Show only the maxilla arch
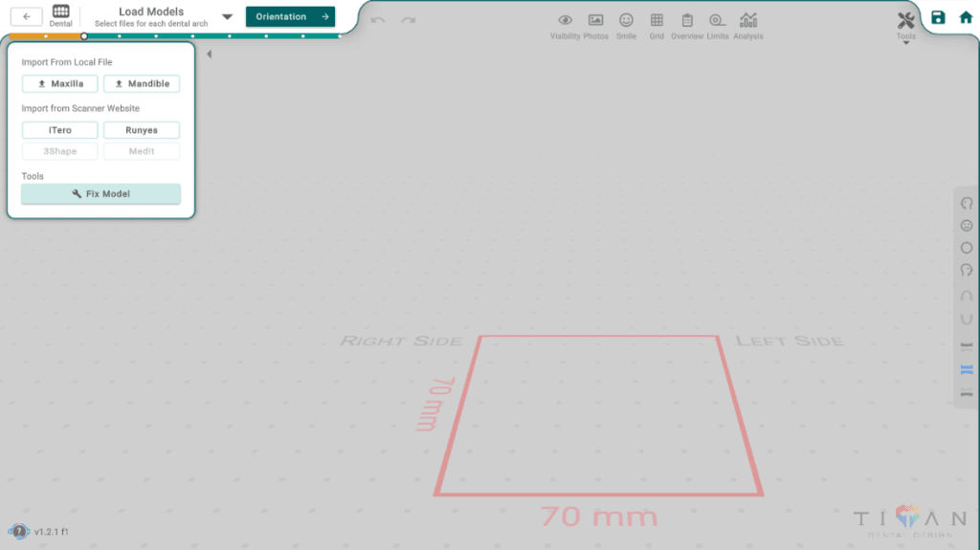Screen dimensions: 980x550 967,345
